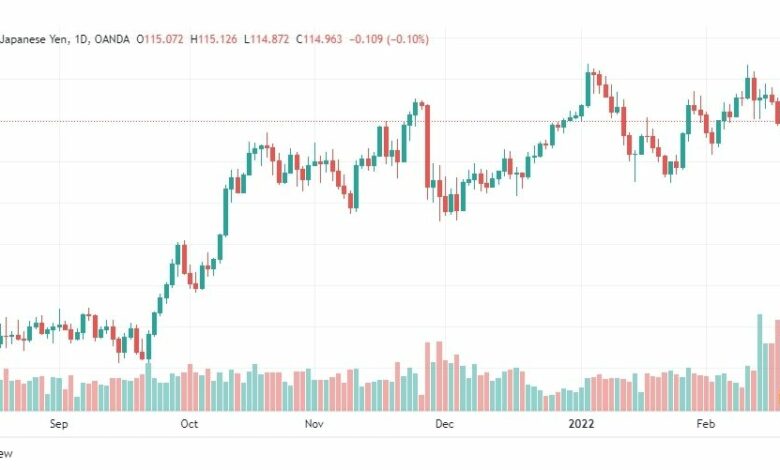This screenshot has width=780, height=470.
Task: Select the peak green candle in early January 2022
Action: point(588,89)
